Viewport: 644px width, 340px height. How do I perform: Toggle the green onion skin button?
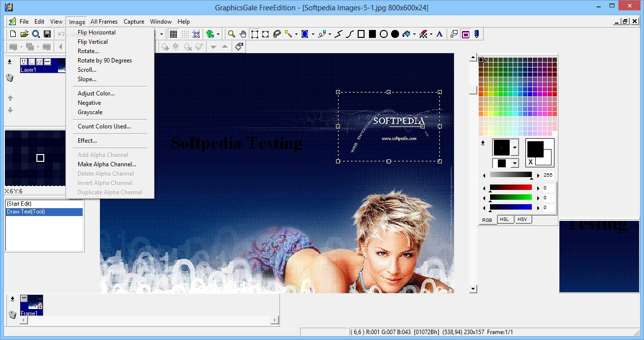(210, 34)
